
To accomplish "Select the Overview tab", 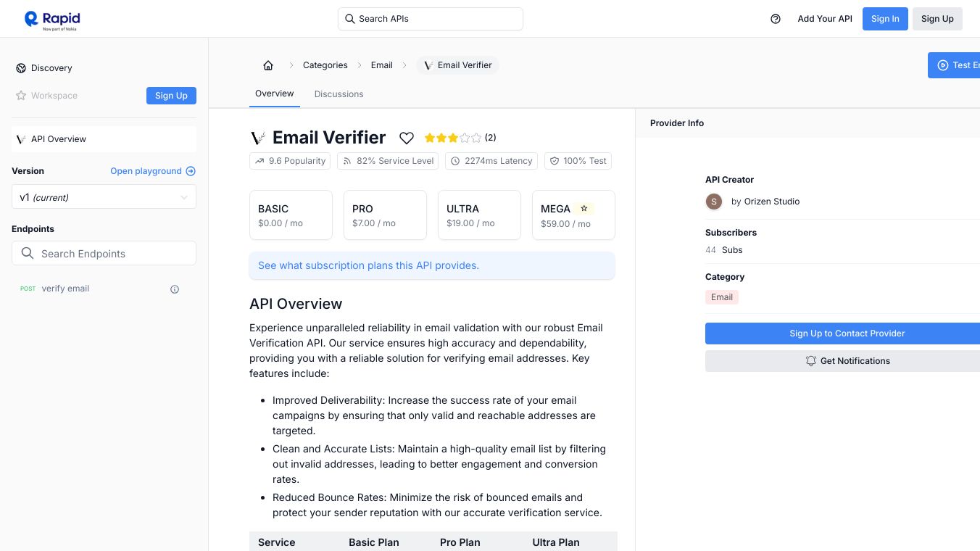I will coord(274,94).
